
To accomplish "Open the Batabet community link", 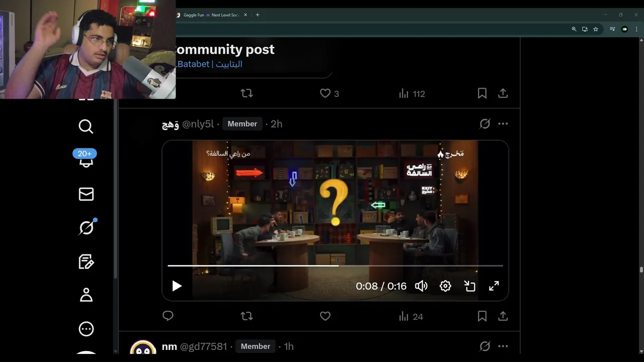I will coord(209,64).
